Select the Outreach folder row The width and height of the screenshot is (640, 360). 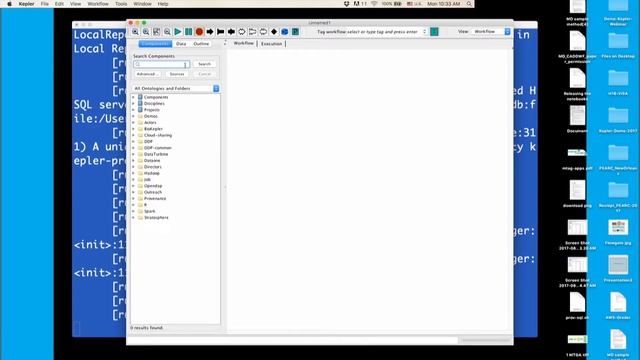pos(153,192)
